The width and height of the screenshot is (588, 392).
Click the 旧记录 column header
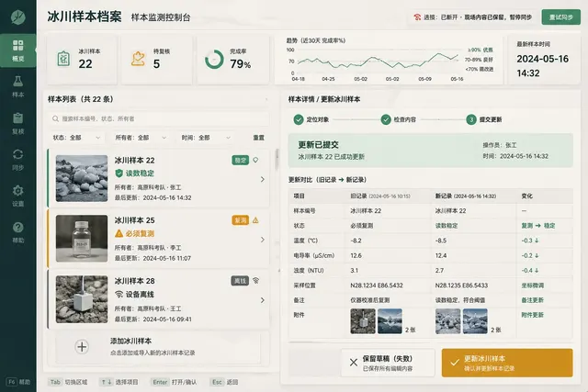pos(380,196)
